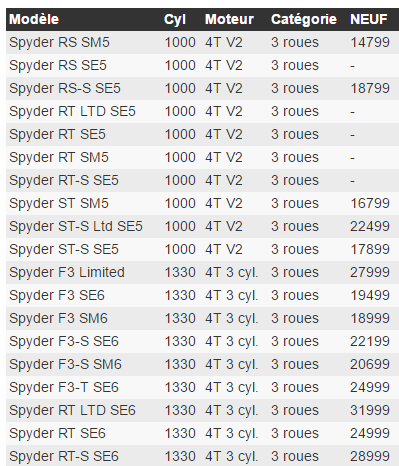
Task: Click Spyder F3-T SE6 model name
Action: point(64,387)
